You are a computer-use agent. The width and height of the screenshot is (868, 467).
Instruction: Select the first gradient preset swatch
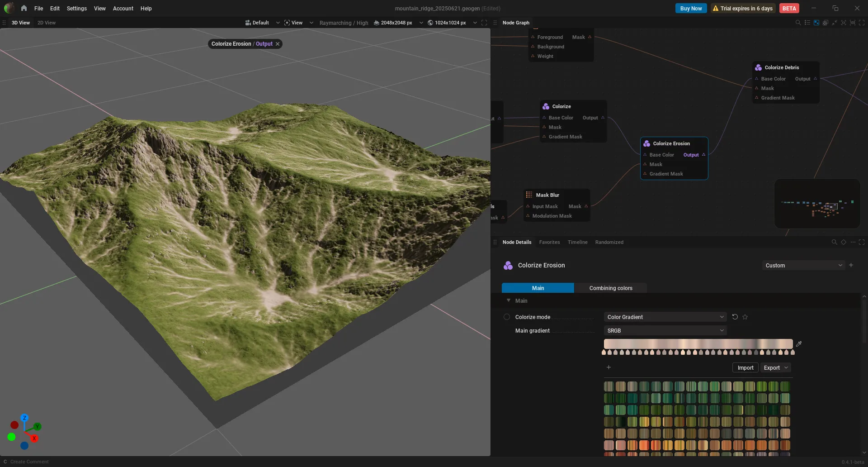609,386
